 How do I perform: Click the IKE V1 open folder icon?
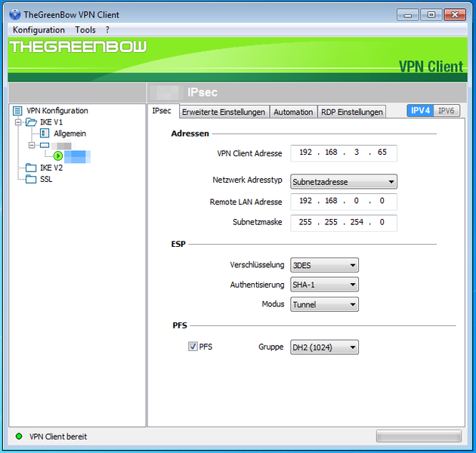coord(31,122)
